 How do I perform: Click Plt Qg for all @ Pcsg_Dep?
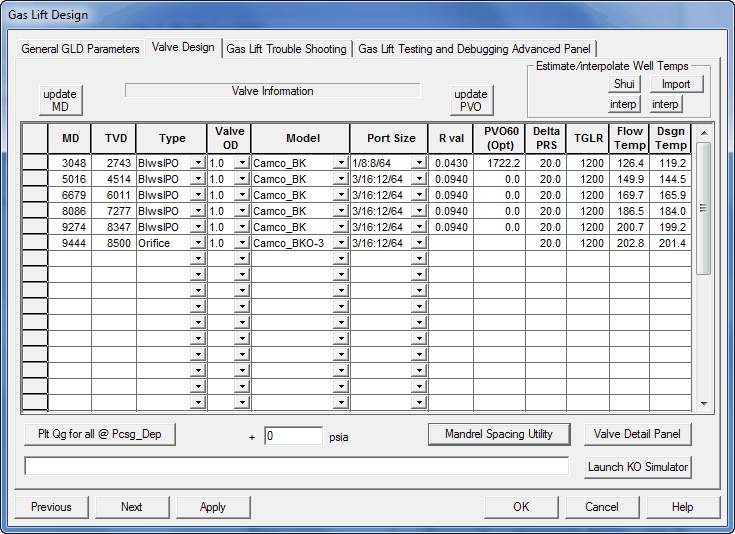pos(99,434)
